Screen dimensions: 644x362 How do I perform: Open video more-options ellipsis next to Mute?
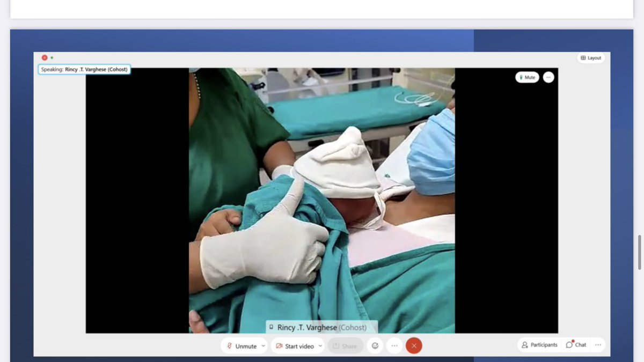548,77
